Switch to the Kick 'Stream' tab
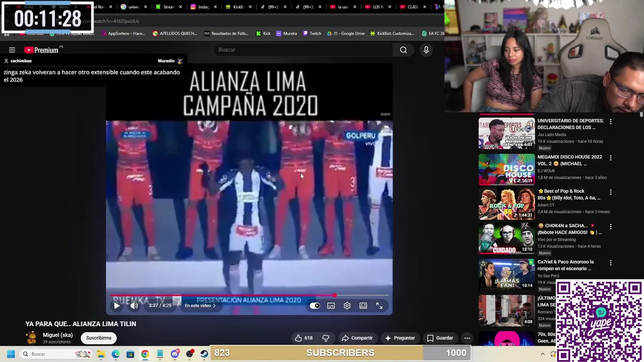644x362 pixels. pyautogui.click(x=168, y=7)
